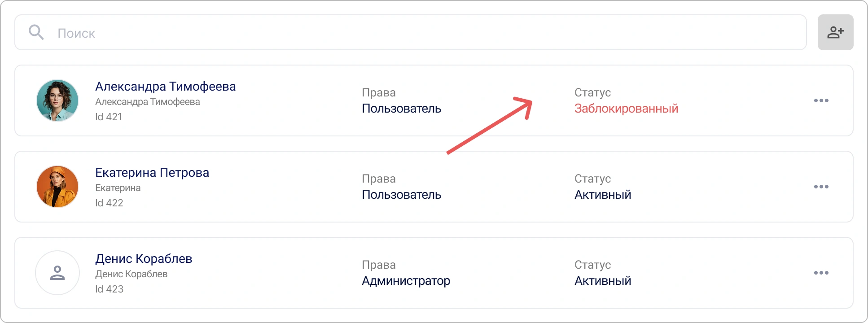Open the three-dot menu for Александра Тимофеева
Screen dimensions: 868x323
[x=821, y=100]
